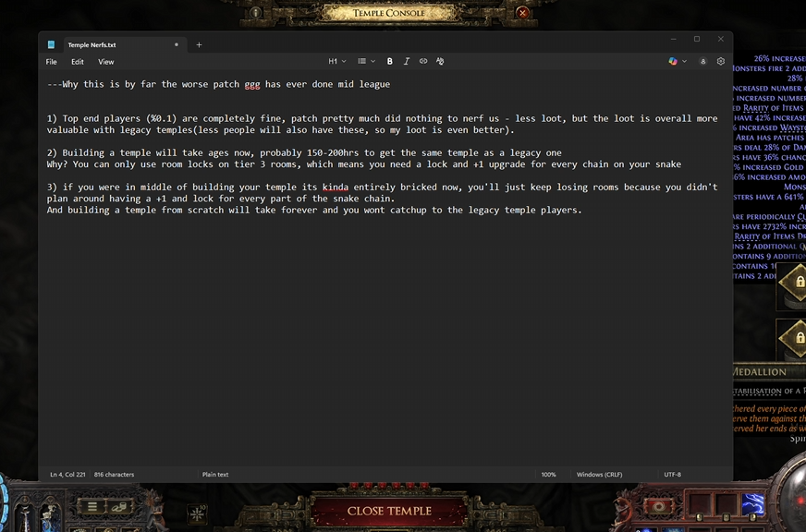Click the Windows (CRLF) line ending indicator

click(x=599, y=475)
